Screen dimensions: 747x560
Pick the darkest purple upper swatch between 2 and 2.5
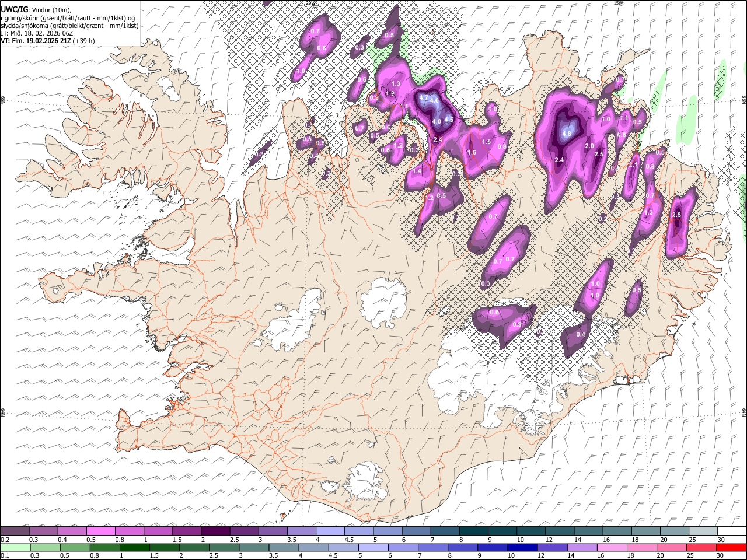215,531
